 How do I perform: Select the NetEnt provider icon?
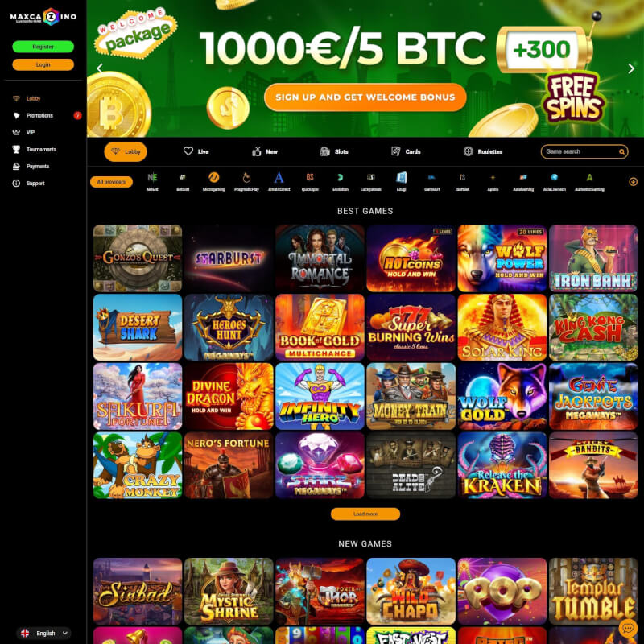tap(152, 181)
